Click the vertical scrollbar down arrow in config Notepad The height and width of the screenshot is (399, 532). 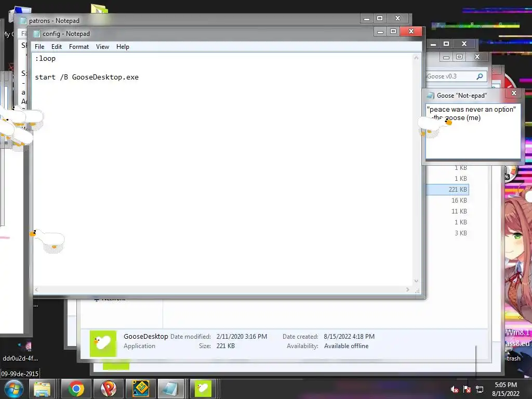(x=416, y=281)
